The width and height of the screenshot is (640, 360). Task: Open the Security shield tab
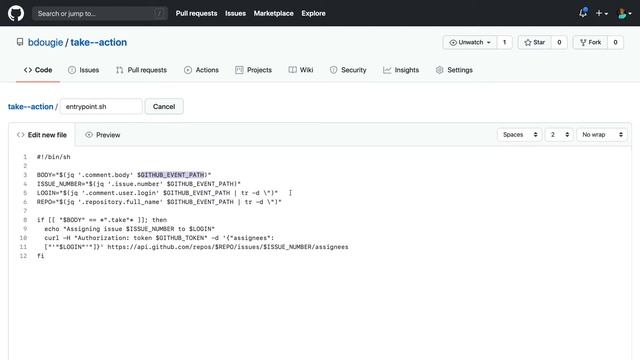click(x=348, y=70)
